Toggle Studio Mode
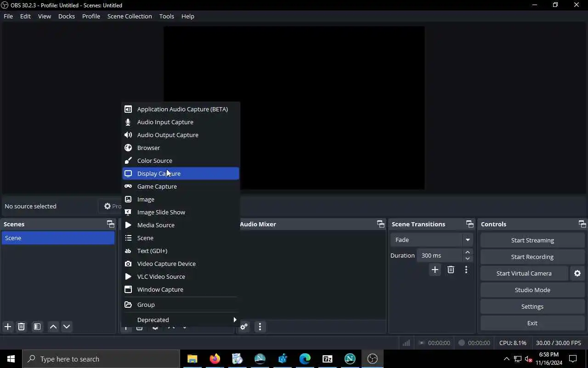Image resolution: width=588 pixels, height=368 pixels. pyautogui.click(x=532, y=290)
